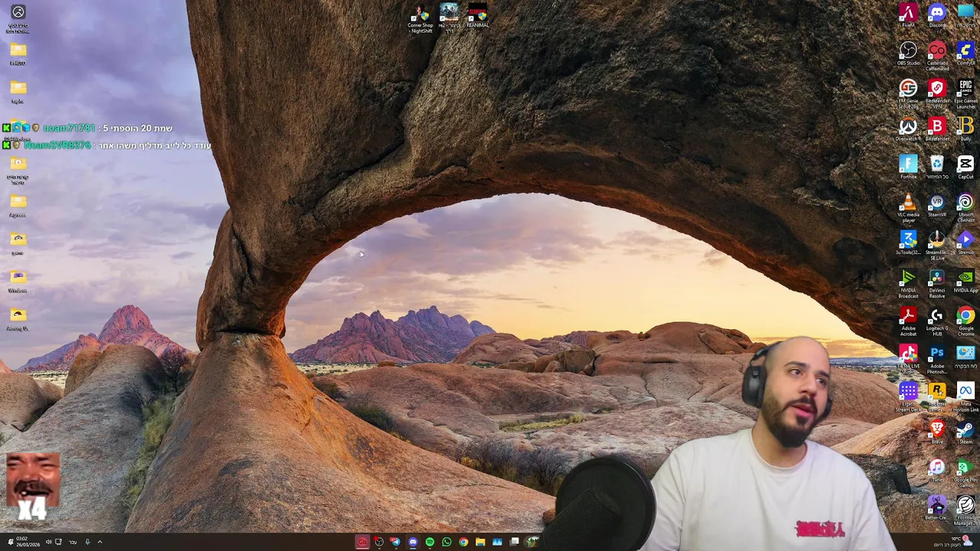Launch Adobe Photoshop from the desktop
980x551 pixels.
[937, 358]
